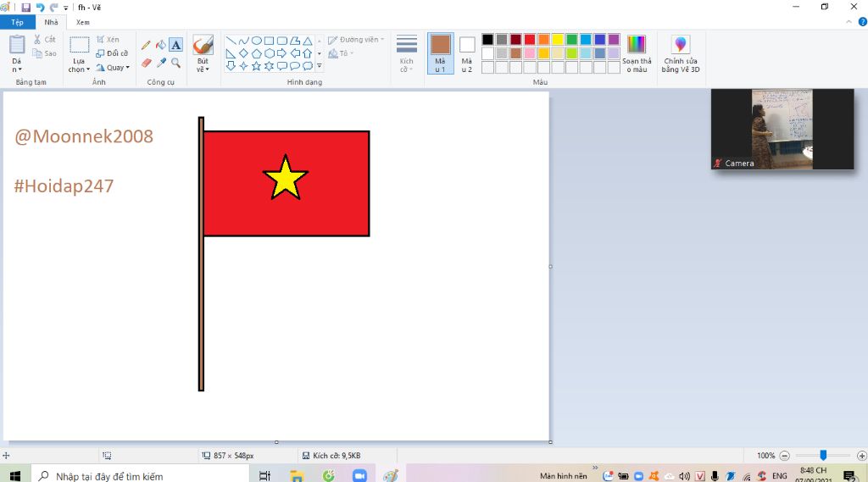This screenshot has height=482, width=868.
Task: Click the Camera video thumbnail
Action: click(782, 129)
